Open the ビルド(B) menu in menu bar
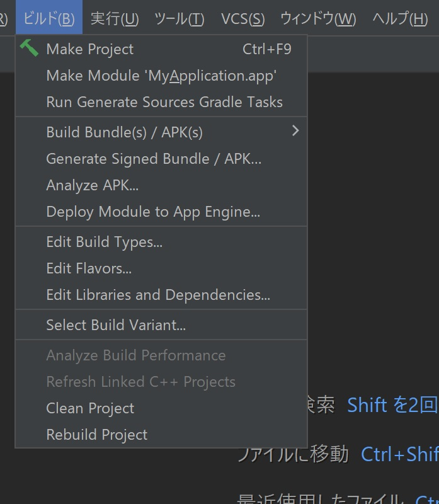 (x=48, y=18)
